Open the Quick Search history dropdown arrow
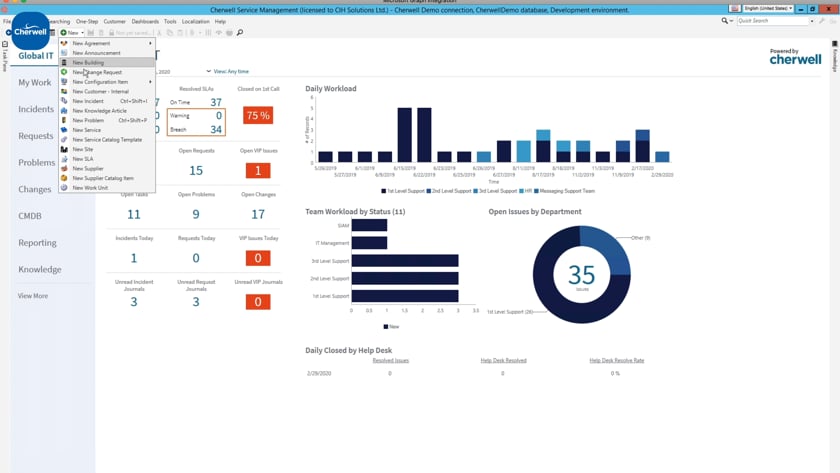840x473 pixels. 812,21
